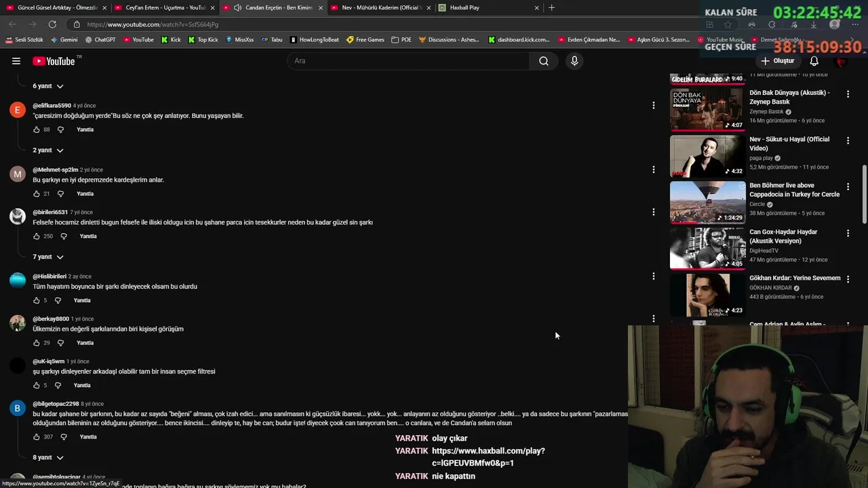Expand 7 yanıt replies under @birileri6531

pos(48,257)
